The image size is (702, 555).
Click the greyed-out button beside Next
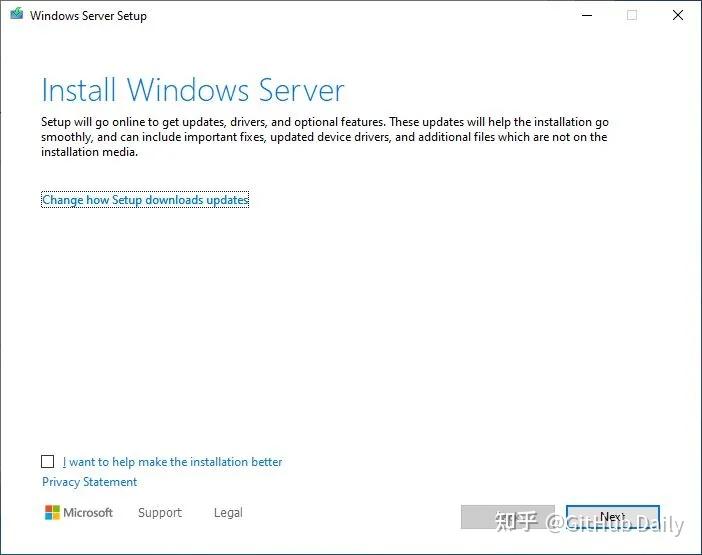(x=507, y=517)
